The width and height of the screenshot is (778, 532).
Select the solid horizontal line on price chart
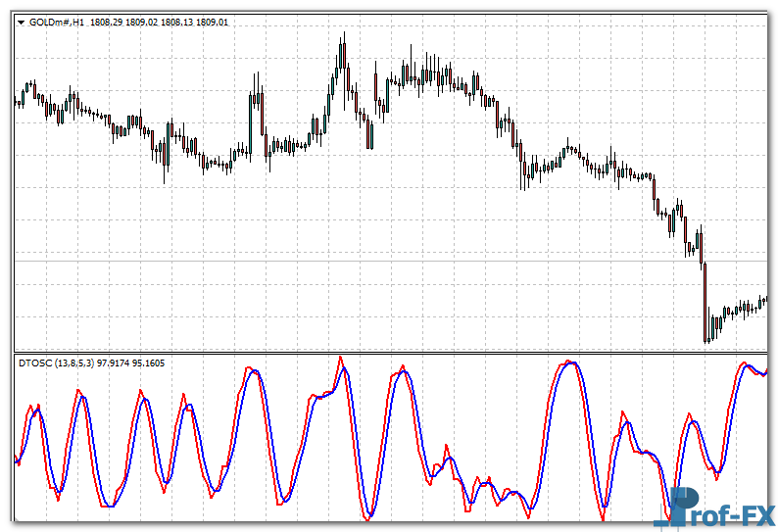[x=392, y=261]
